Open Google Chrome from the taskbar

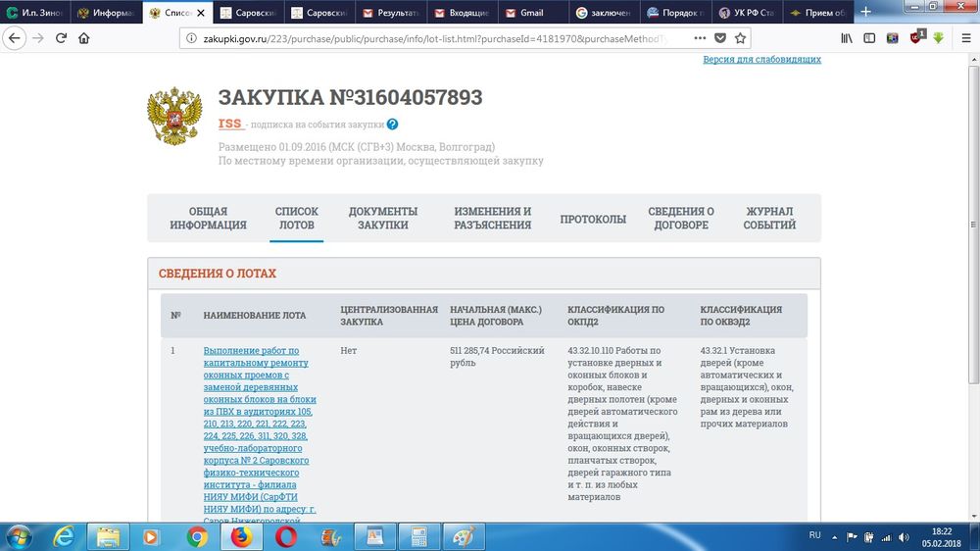tap(197, 536)
